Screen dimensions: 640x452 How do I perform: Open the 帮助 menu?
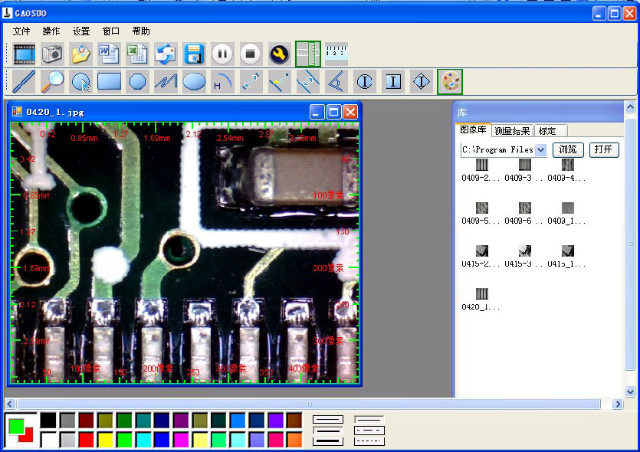141,31
